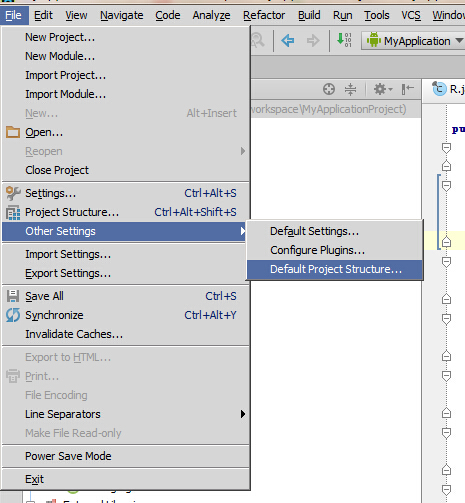Open the MyApplication run configuration dropdown
The height and width of the screenshot is (503, 465).
point(414,41)
